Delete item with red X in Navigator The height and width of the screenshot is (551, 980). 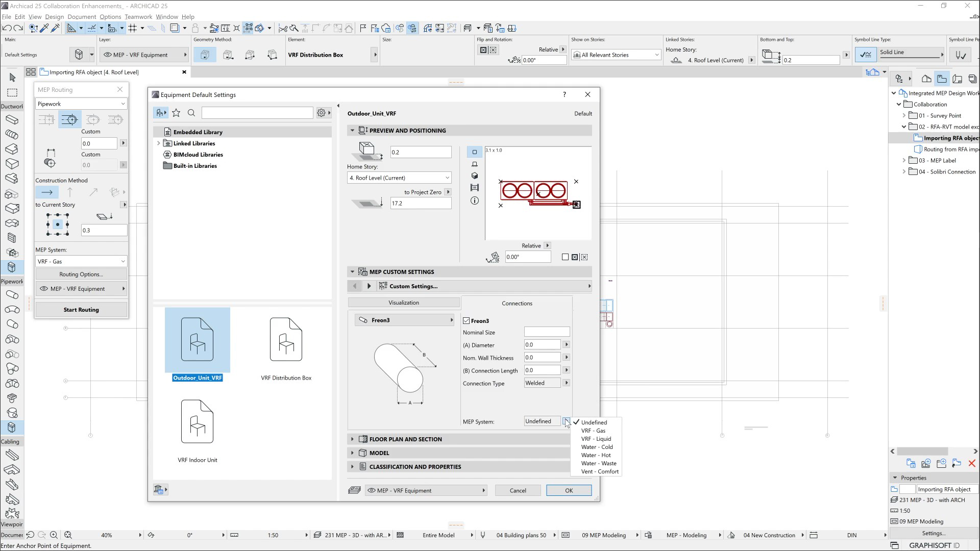point(972,463)
